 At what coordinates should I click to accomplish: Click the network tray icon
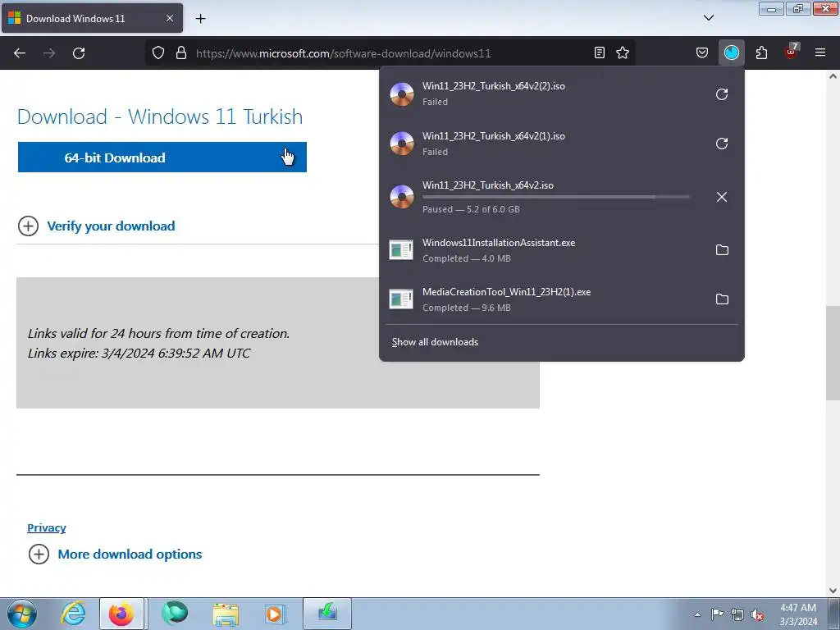click(737, 614)
